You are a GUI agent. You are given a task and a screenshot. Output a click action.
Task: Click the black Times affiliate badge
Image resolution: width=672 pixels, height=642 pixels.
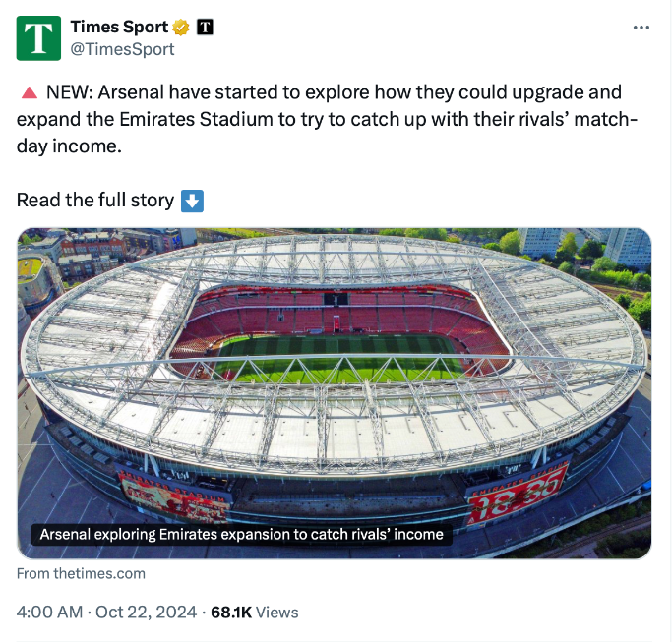click(x=206, y=27)
